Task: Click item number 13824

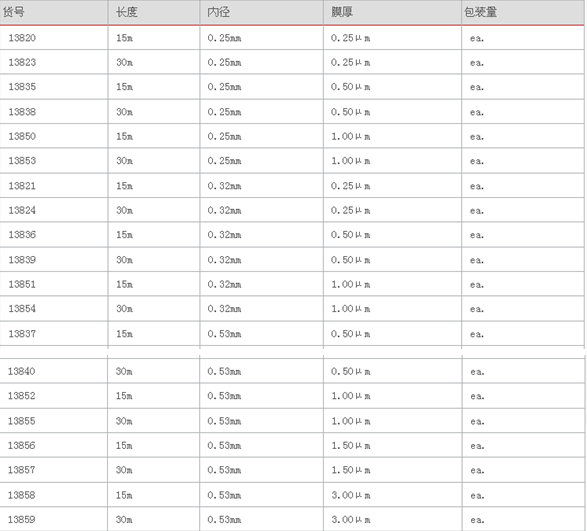Action: click(22, 210)
